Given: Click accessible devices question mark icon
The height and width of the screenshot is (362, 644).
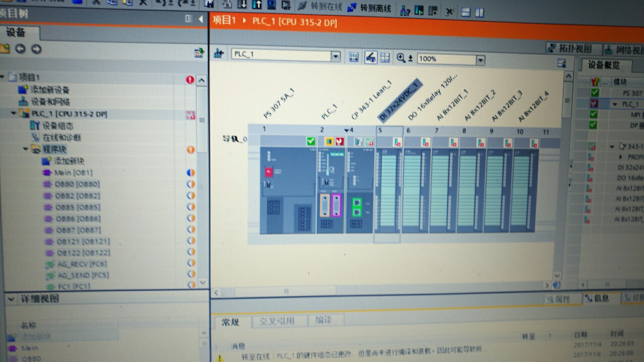Looking at the screenshot, I should [x=405, y=12].
